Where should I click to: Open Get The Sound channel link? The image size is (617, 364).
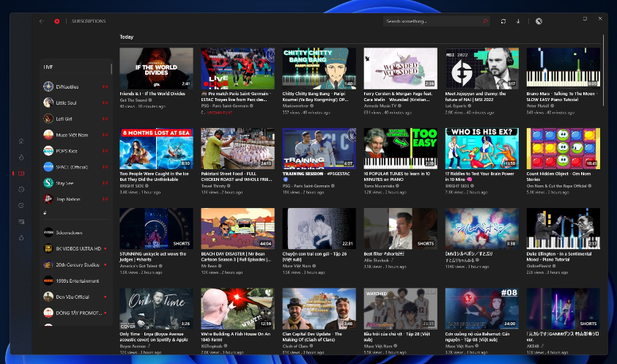click(x=133, y=100)
